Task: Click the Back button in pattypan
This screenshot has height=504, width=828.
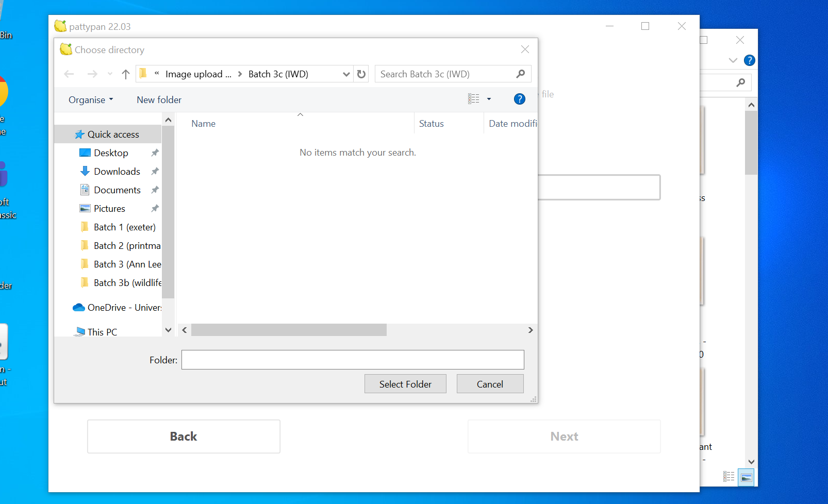Action: click(184, 436)
